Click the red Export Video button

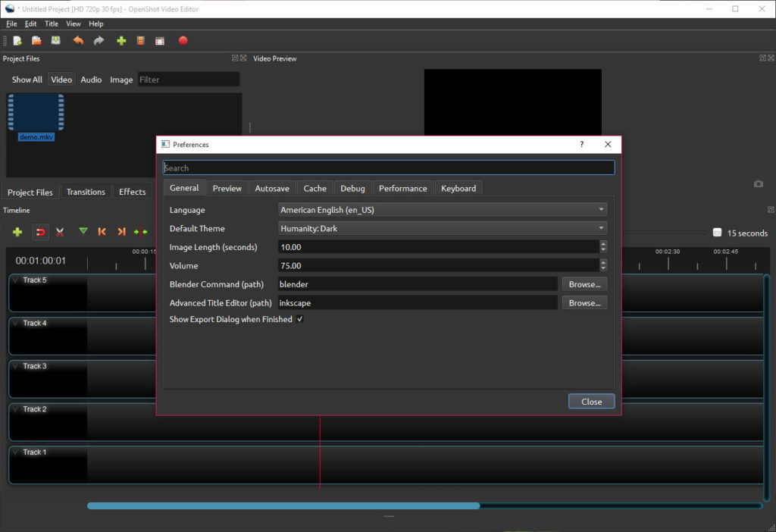183,41
